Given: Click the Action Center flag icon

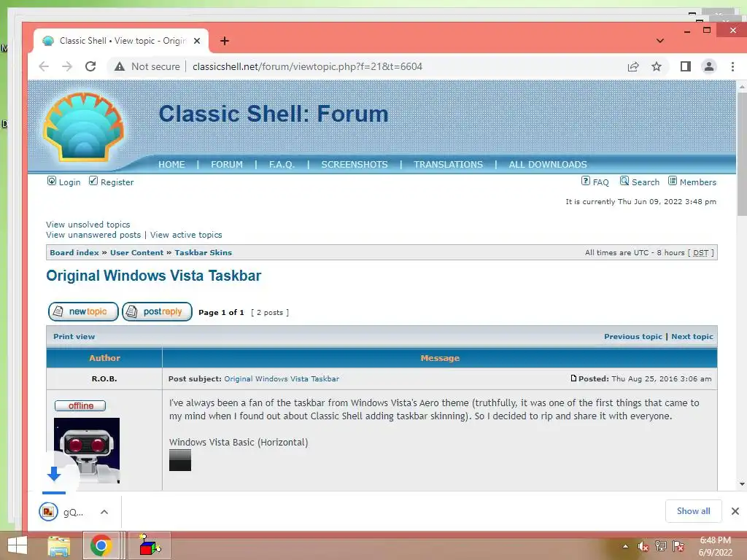Looking at the screenshot, I should [678, 546].
